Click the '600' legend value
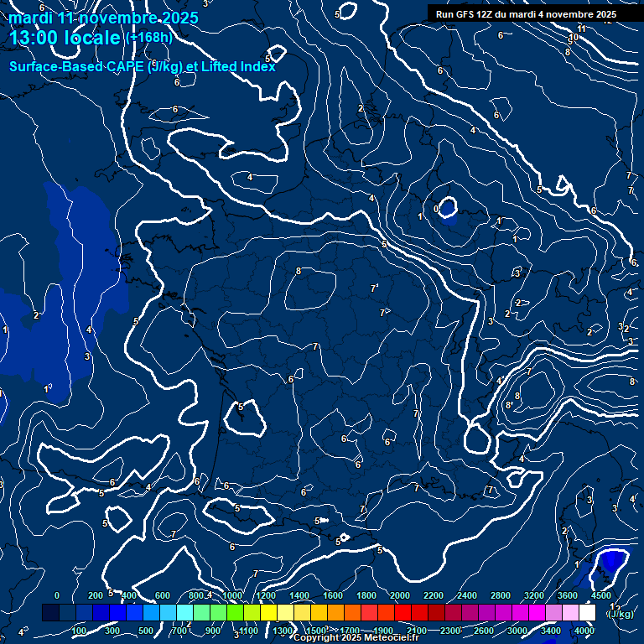The height and width of the screenshot is (644, 644). tap(162, 595)
